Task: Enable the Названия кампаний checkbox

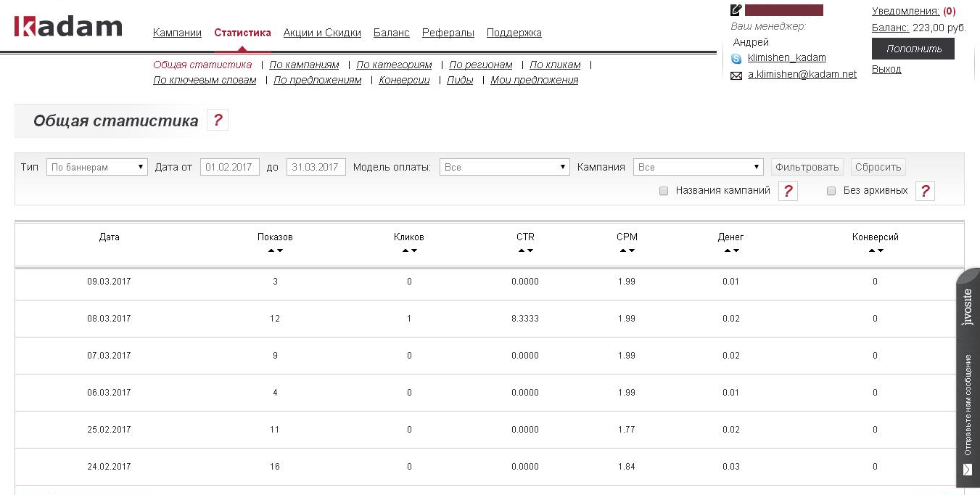Action: click(663, 191)
